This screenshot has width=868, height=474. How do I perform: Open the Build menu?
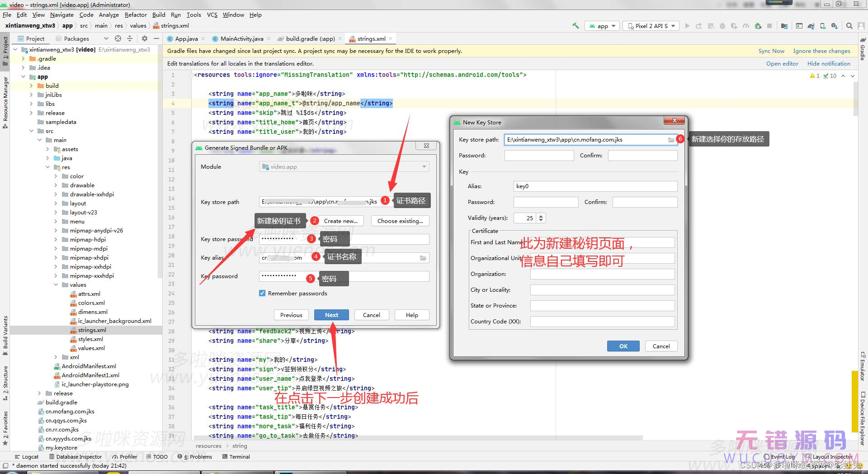coord(159,14)
